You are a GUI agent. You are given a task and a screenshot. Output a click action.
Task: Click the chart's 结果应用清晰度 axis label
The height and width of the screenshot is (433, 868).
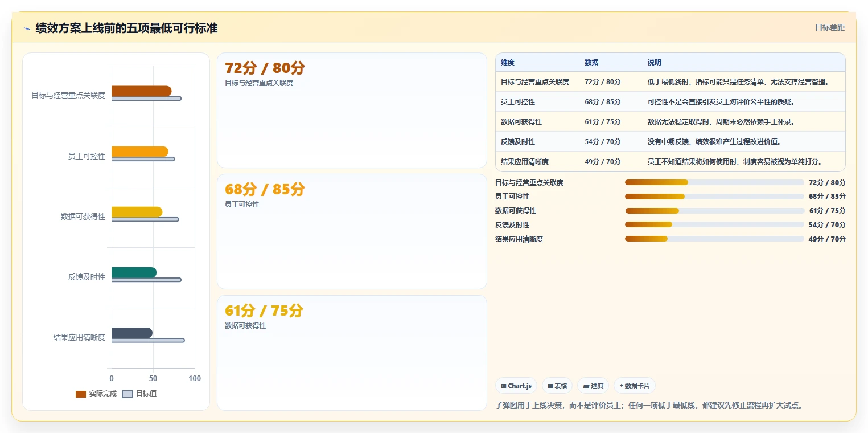pyautogui.click(x=80, y=337)
